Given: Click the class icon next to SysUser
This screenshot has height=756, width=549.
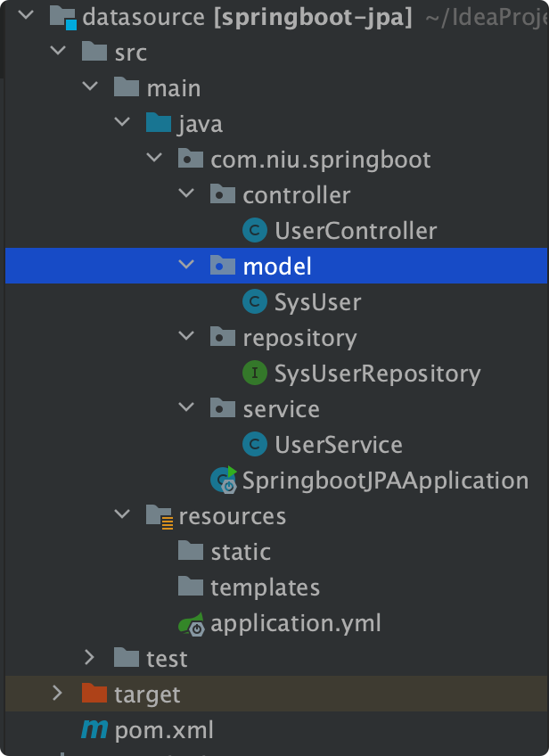Looking at the screenshot, I should point(255,302).
